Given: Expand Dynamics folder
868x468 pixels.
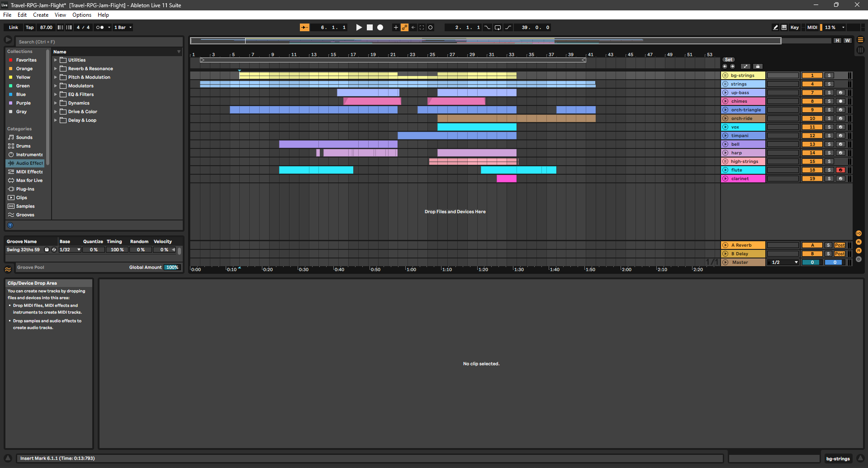Looking at the screenshot, I should pos(56,103).
